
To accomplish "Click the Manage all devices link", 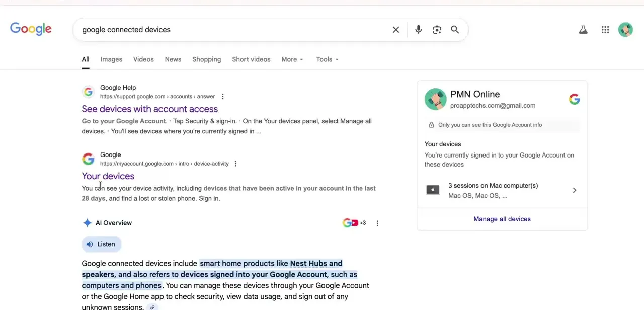I will [x=502, y=219].
